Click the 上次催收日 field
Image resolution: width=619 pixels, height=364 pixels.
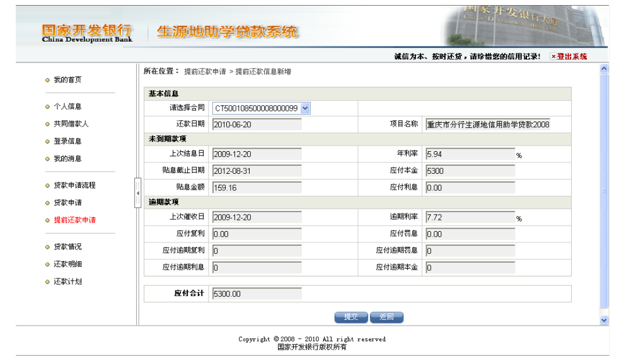[x=257, y=217]
